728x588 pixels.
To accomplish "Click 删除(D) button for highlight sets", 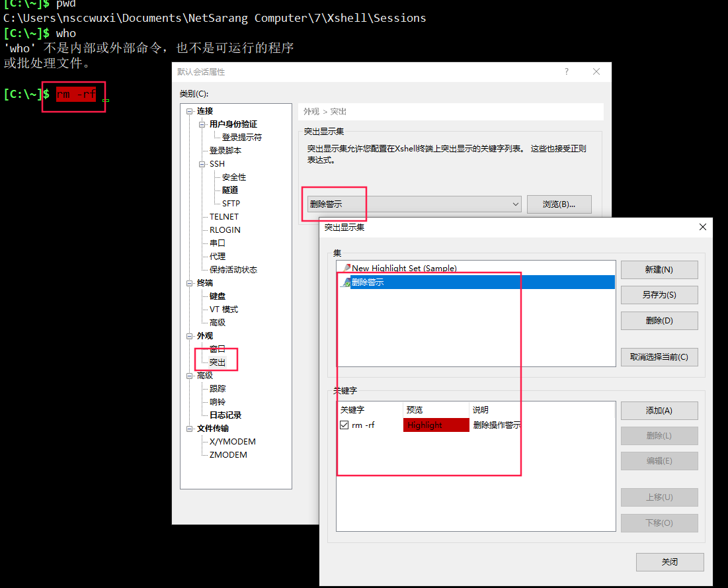I will pyautogui.click(x=659, y=321).
